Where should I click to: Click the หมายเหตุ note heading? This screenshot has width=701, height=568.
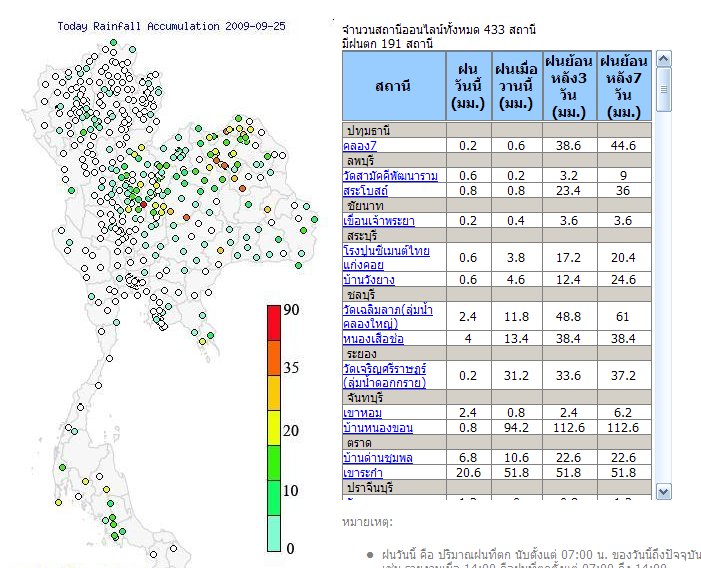367,522
